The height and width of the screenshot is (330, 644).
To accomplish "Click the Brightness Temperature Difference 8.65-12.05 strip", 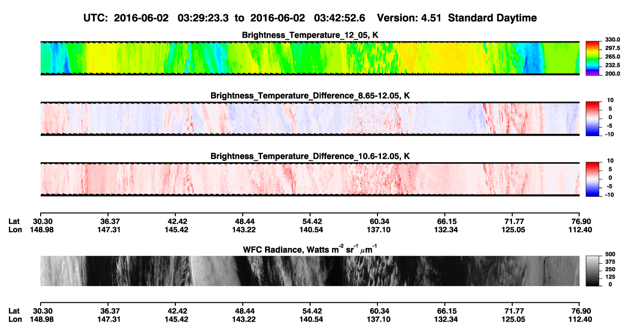I will coord(310,119).
